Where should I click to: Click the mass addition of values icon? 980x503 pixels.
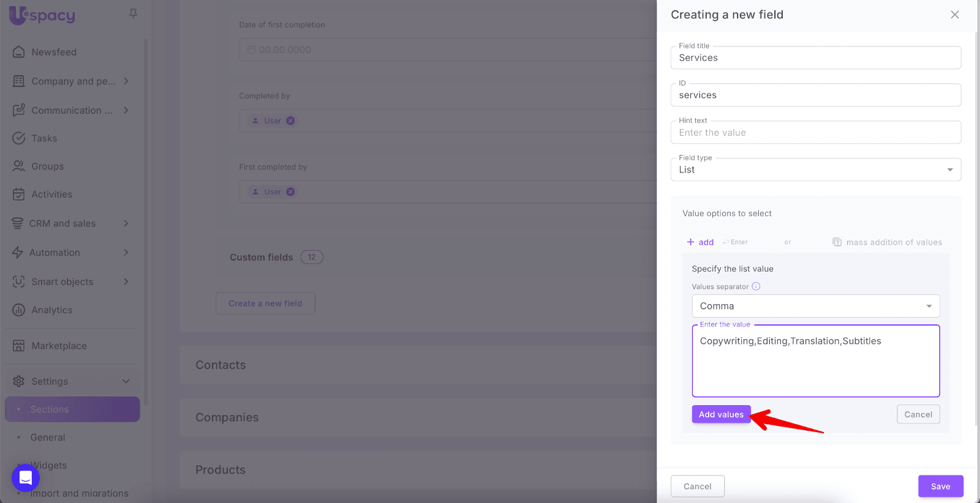[x=837, y=242]
